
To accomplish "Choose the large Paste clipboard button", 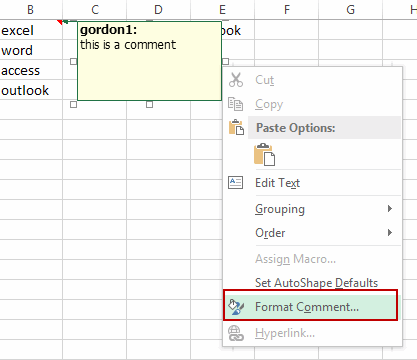I will tap(264, 155).
